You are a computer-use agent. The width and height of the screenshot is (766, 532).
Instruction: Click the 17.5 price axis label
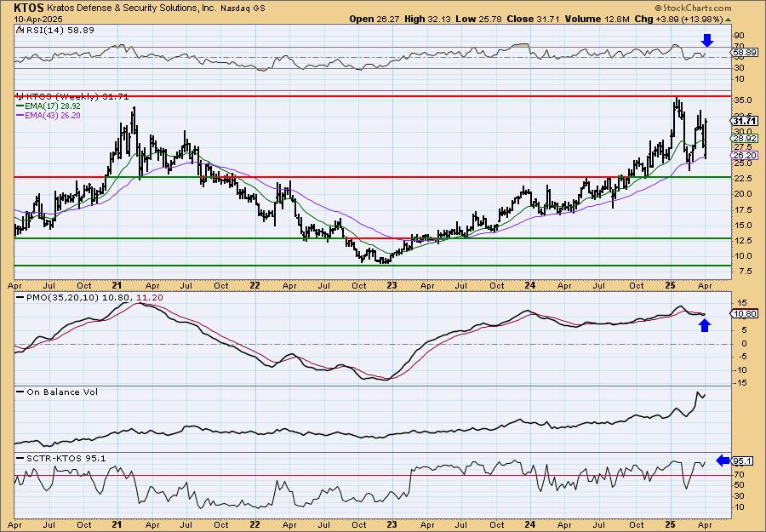coord(742,209)
